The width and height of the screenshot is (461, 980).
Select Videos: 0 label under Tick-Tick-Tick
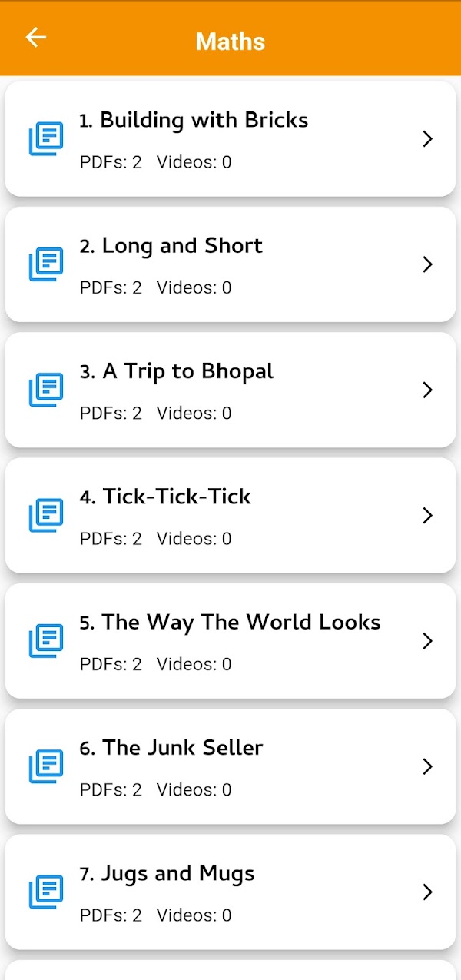(x=194, y=539)
